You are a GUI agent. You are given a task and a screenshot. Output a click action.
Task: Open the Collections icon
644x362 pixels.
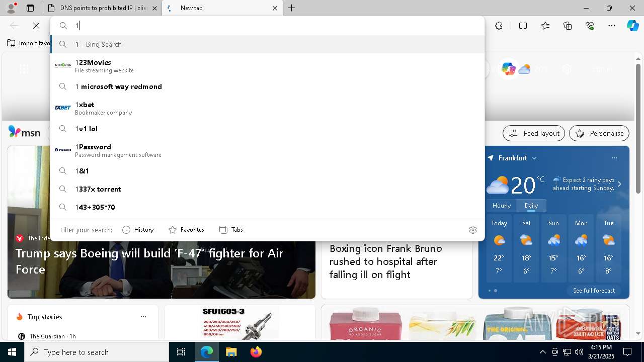(568, 26)
